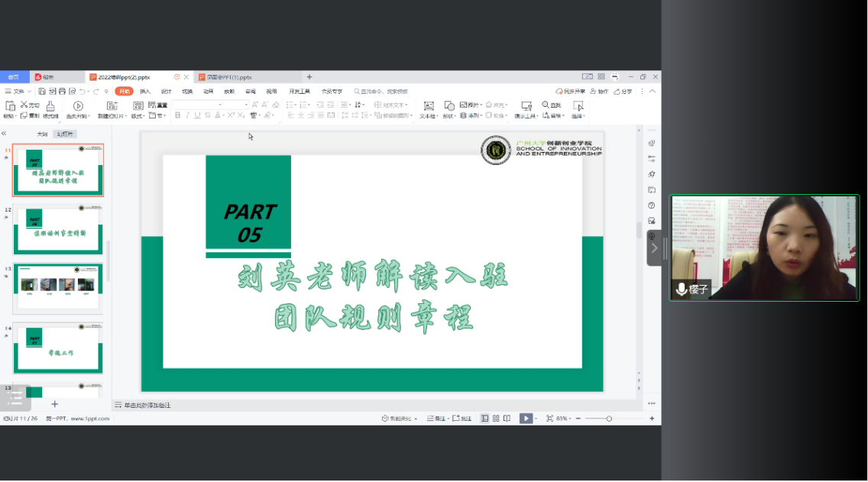
Task: Click the zoom out minus button
Action: [578, 419]
